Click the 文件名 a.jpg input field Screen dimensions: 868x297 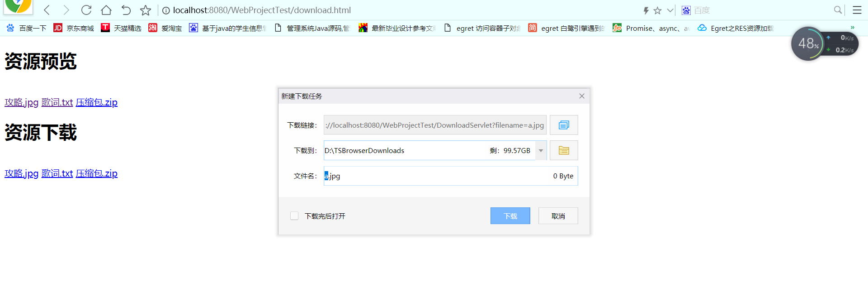[451, 176]
